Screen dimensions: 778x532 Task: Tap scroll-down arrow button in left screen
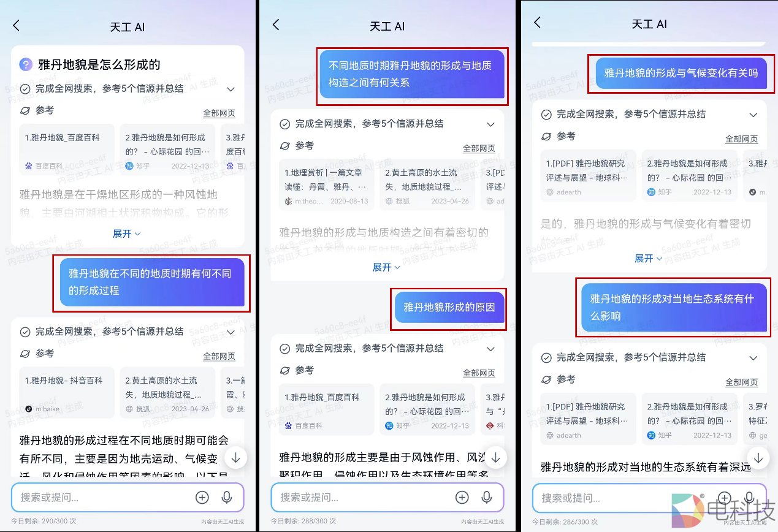tap(235, 457)
